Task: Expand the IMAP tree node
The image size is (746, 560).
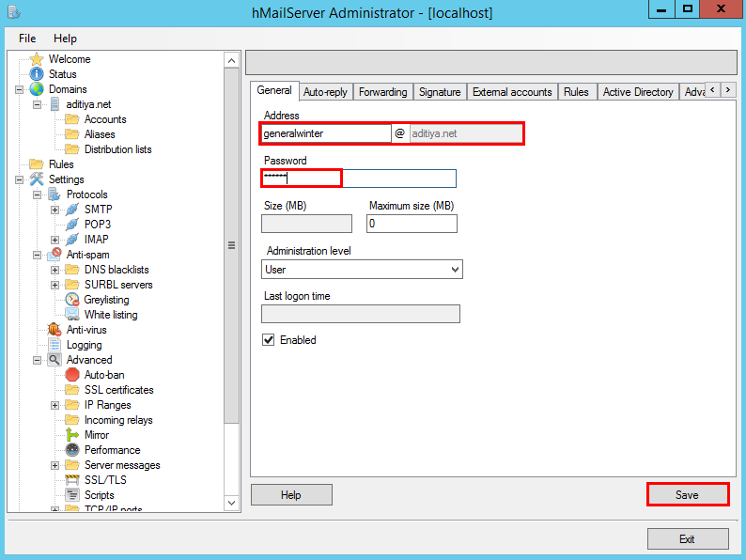Action: tap(54, 240)
